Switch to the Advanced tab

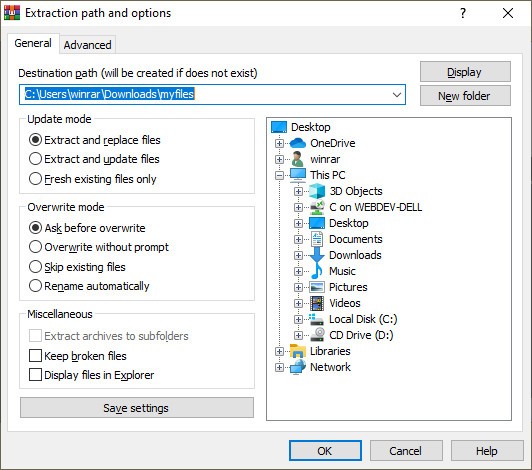pyautogui.click(x=88, y=45)
